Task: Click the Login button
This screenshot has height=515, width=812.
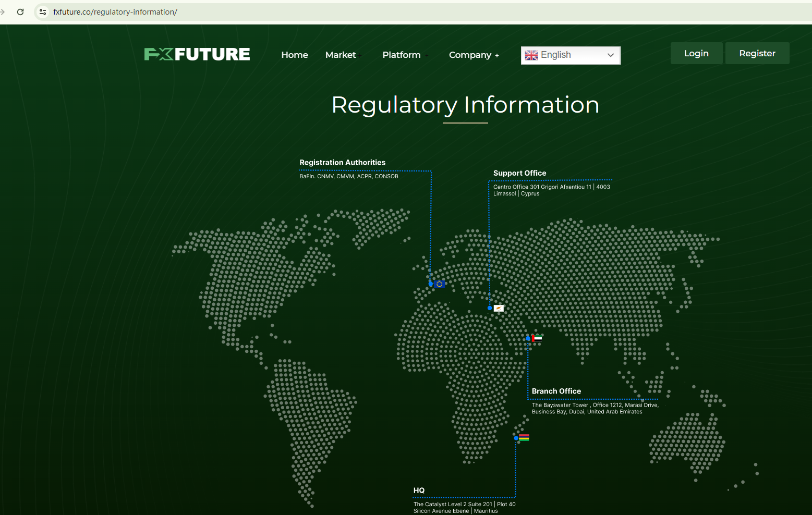Action: [696, 53]
